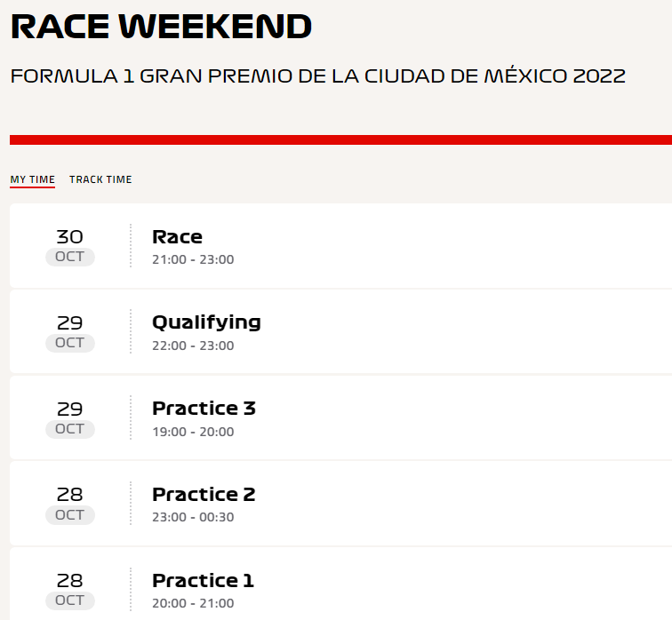Open the Qualifying session row
This screenshot has height=620, width=672.
pyautogui.click(x=340, y=331)
